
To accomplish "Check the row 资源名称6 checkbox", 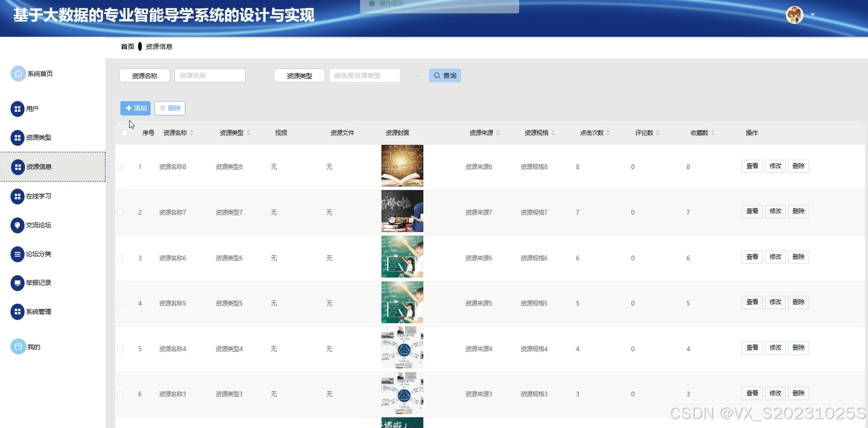I will (x=120, y=258).
